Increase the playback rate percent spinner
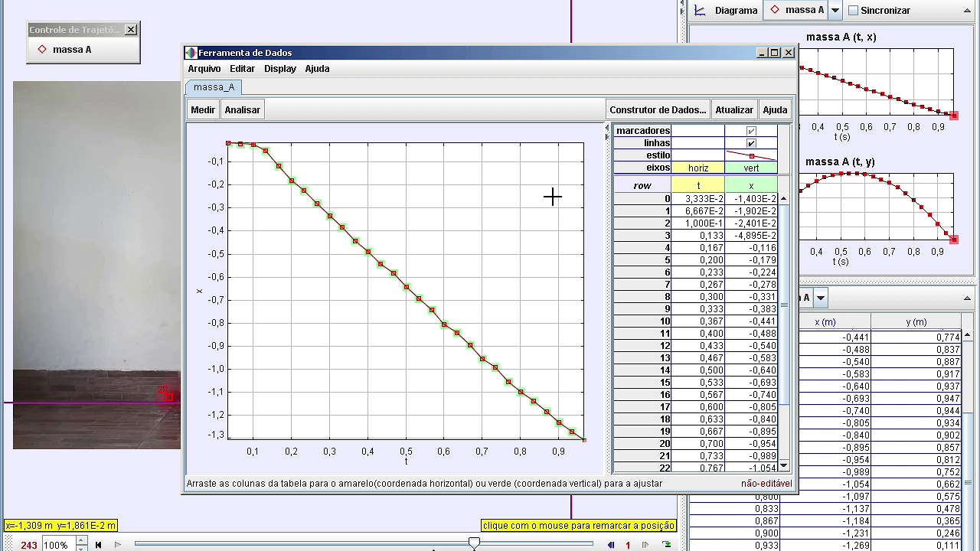980x551 pixels. point(81,541)
